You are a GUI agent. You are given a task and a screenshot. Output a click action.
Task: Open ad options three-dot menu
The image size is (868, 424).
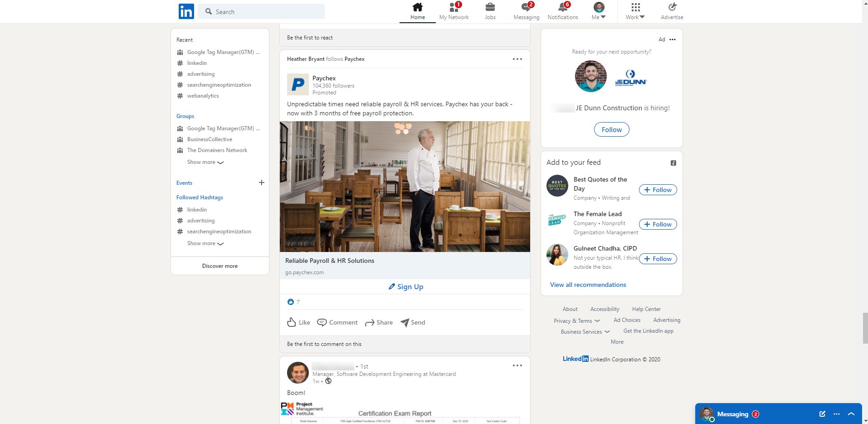(x=673, y=39)
